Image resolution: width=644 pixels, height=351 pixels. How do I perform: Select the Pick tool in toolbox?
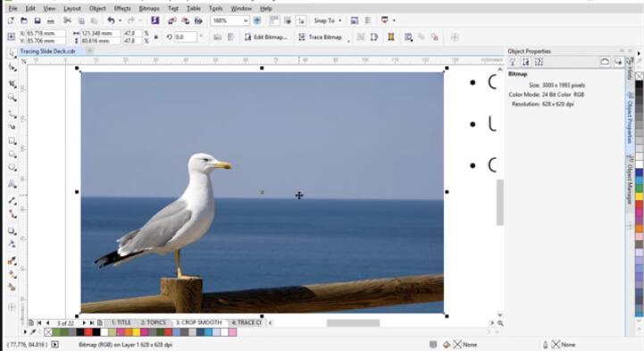[x=12, y=54]
